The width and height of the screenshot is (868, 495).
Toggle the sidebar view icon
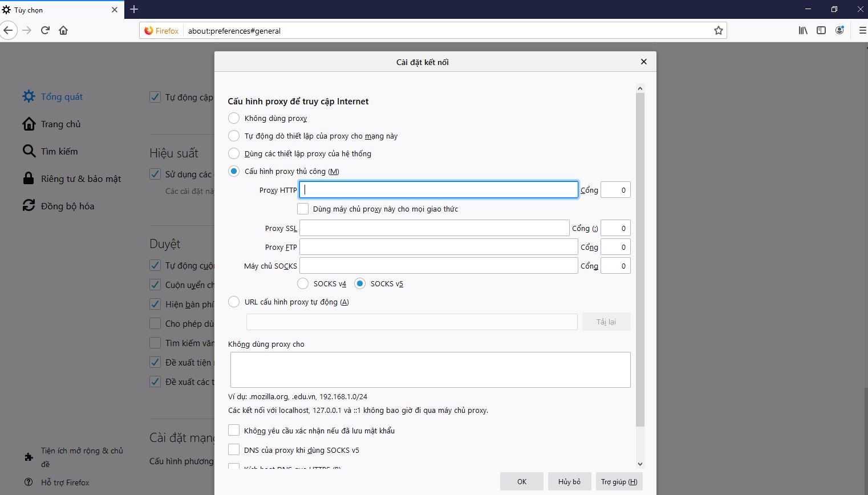(821, 30)
